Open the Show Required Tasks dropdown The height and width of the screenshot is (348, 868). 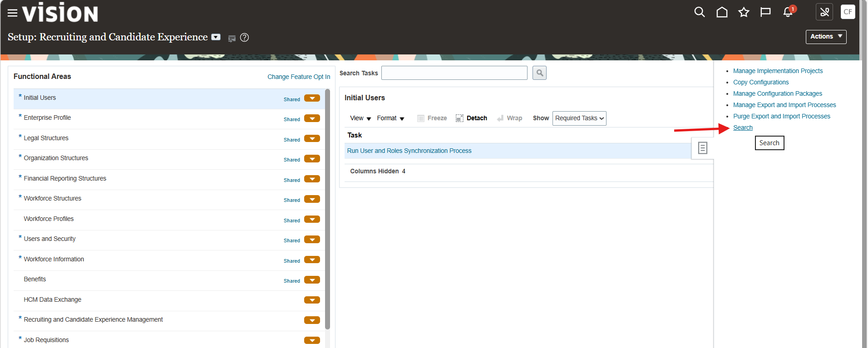pos(579,118)
